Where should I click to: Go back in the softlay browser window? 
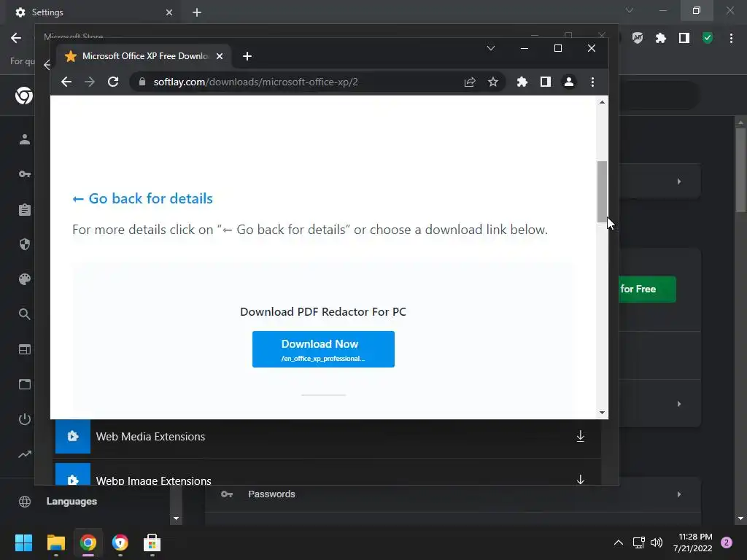coord(66,82)
